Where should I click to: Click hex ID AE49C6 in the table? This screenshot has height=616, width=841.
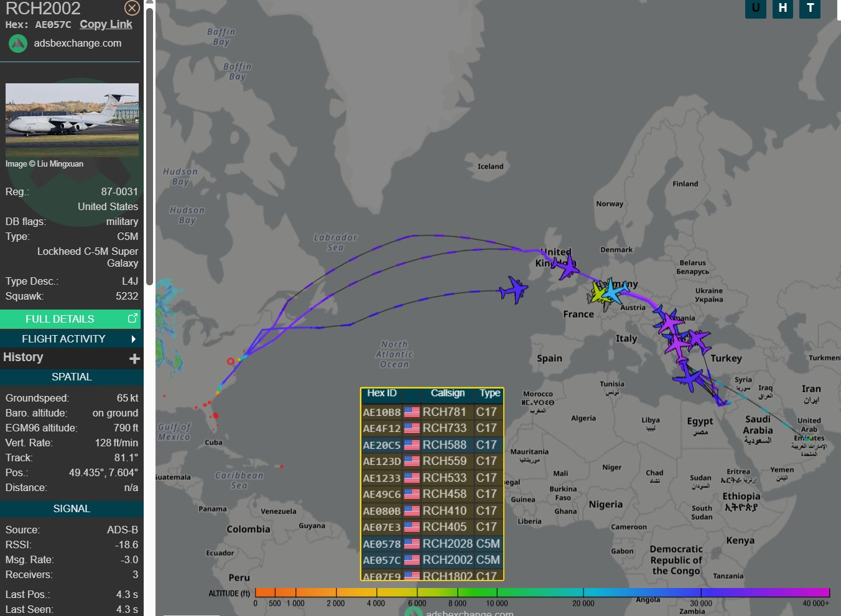[x=382, y=495]
